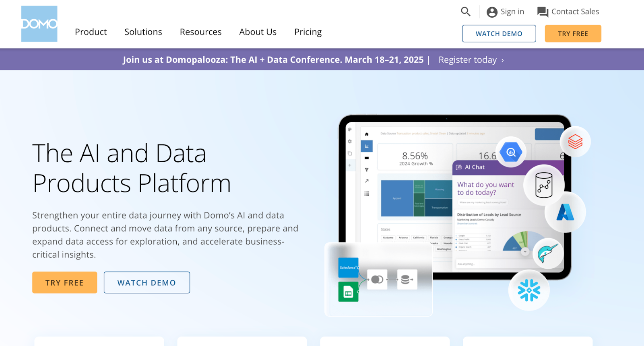Click the Register today chevron arrow
This screenshot has height=346, width=644.
[x=502, y=60]
